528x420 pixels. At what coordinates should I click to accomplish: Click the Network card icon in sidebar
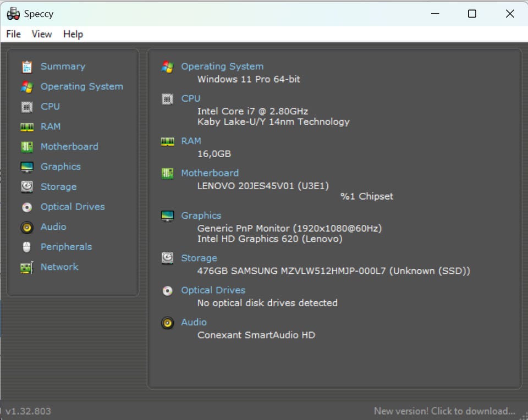(26, 267)
